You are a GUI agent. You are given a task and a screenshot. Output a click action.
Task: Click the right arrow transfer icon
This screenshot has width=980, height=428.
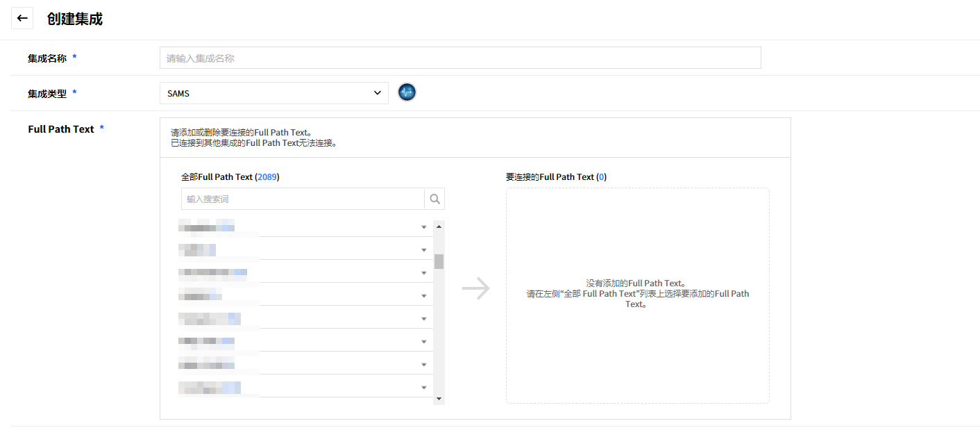point(475,289)
